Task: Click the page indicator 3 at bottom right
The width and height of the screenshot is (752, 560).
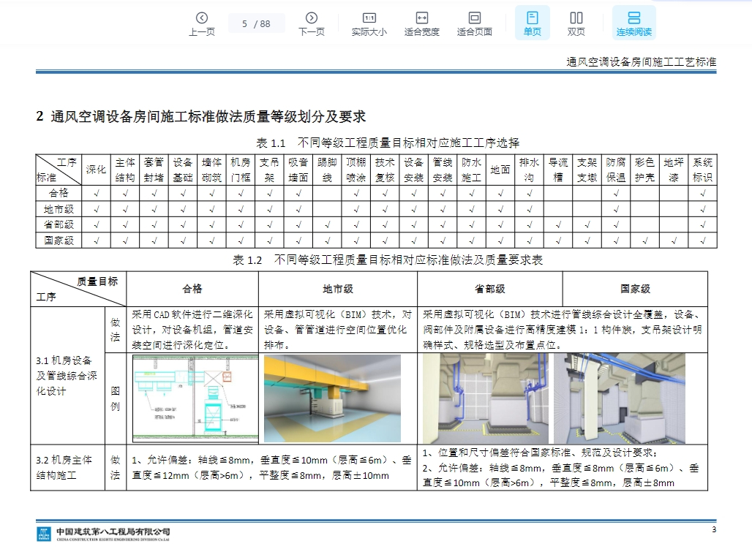Action: tap(715, 528)
